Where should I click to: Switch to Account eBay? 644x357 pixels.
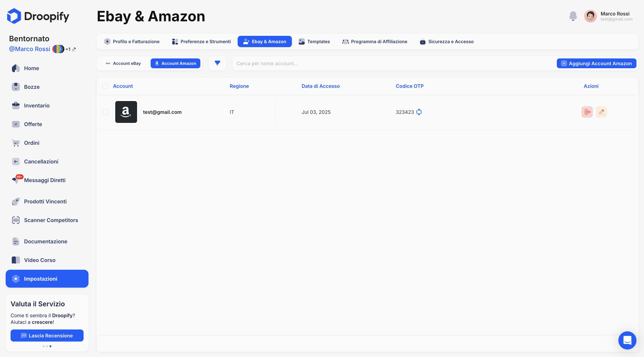[x=124, y=63]
